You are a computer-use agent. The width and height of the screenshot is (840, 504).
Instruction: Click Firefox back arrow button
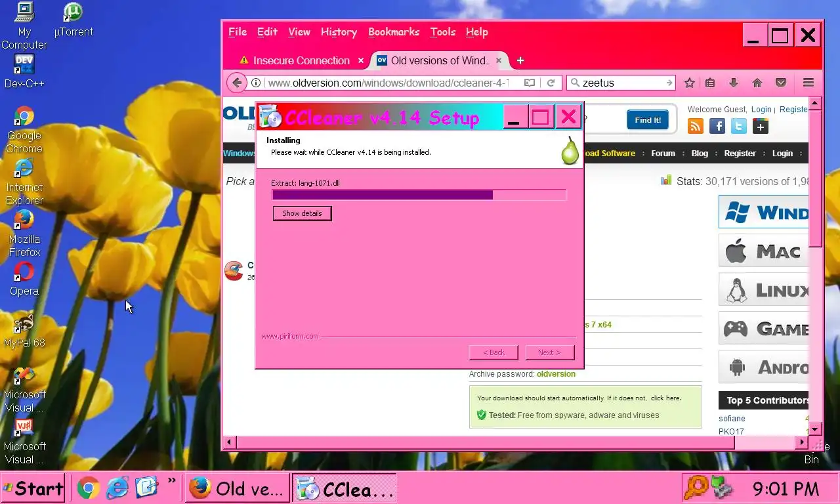pyautogui.click(x=237, y=83)
